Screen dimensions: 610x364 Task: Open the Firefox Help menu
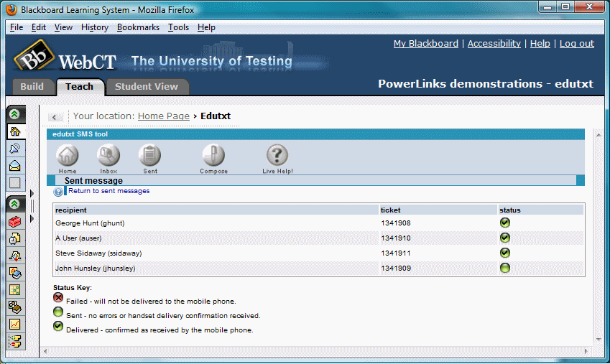pyautogui.click(x=206, y=27)
